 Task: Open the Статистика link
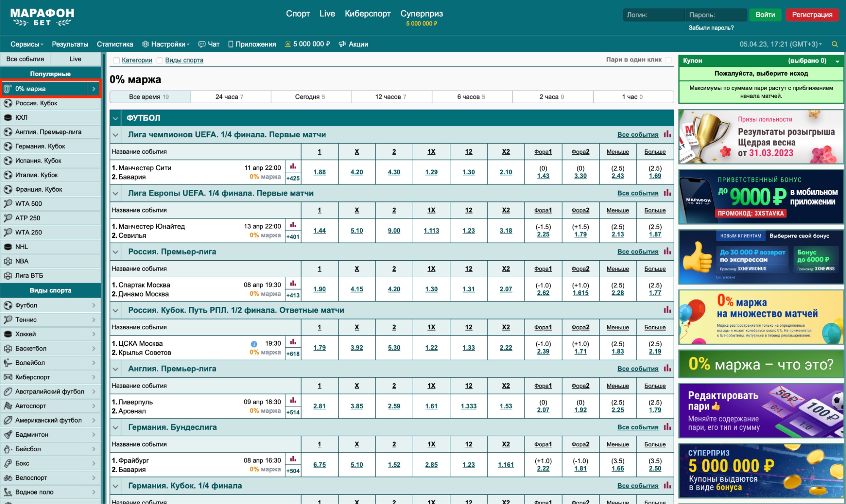click(115, 44)
